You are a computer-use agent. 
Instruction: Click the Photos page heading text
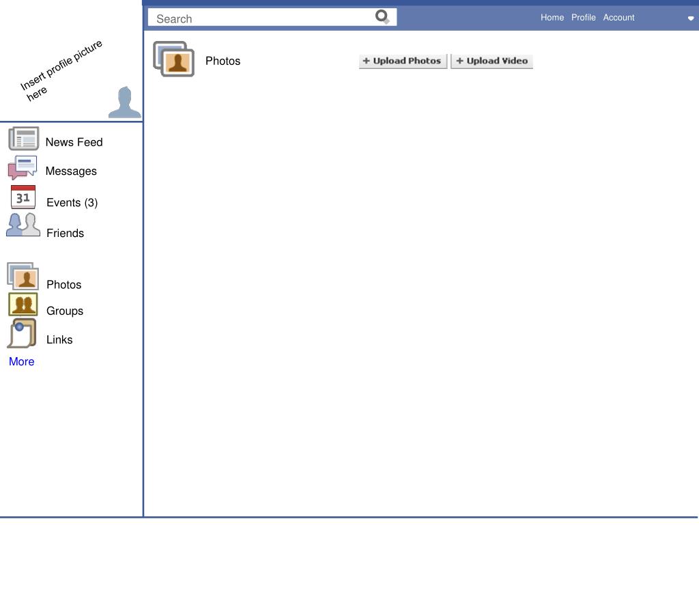click(x=223, y=61)
